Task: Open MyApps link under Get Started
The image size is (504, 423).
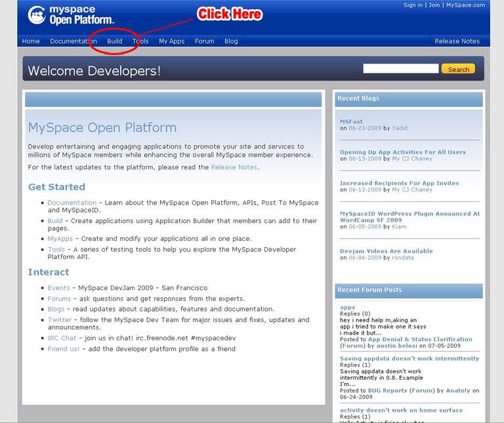Action: point(60,239)
